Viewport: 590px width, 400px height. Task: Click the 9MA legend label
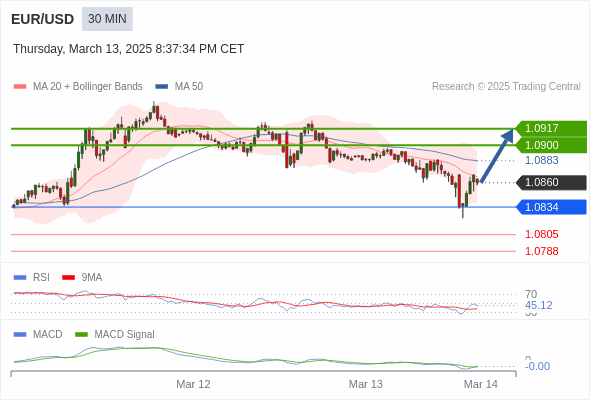click(x=92, y=278)
